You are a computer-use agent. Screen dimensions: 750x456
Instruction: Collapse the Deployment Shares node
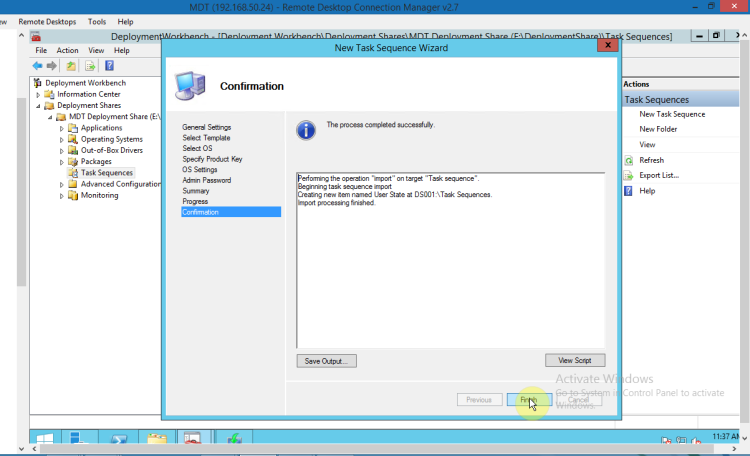tap(38, 105)
